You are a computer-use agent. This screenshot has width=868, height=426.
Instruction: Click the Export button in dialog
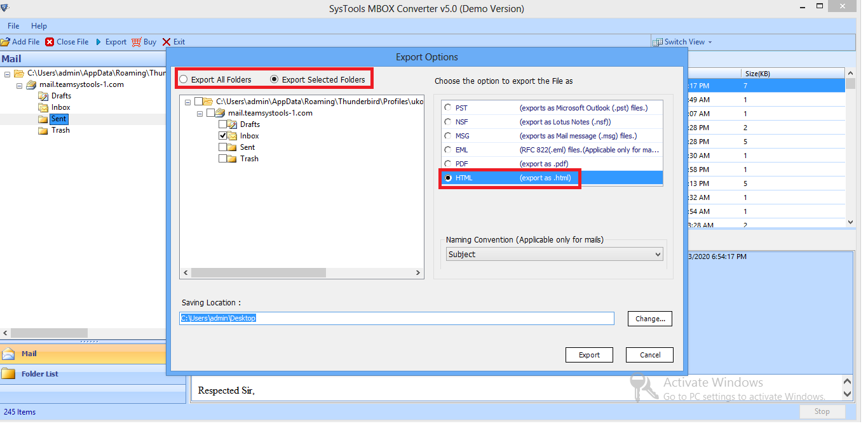click(x=589, y=355)
